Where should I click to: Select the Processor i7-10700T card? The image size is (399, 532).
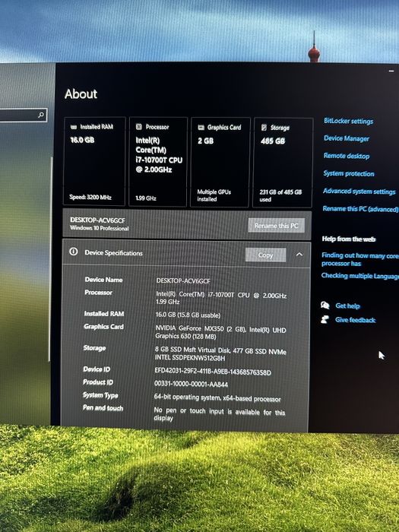click(158, 162)
